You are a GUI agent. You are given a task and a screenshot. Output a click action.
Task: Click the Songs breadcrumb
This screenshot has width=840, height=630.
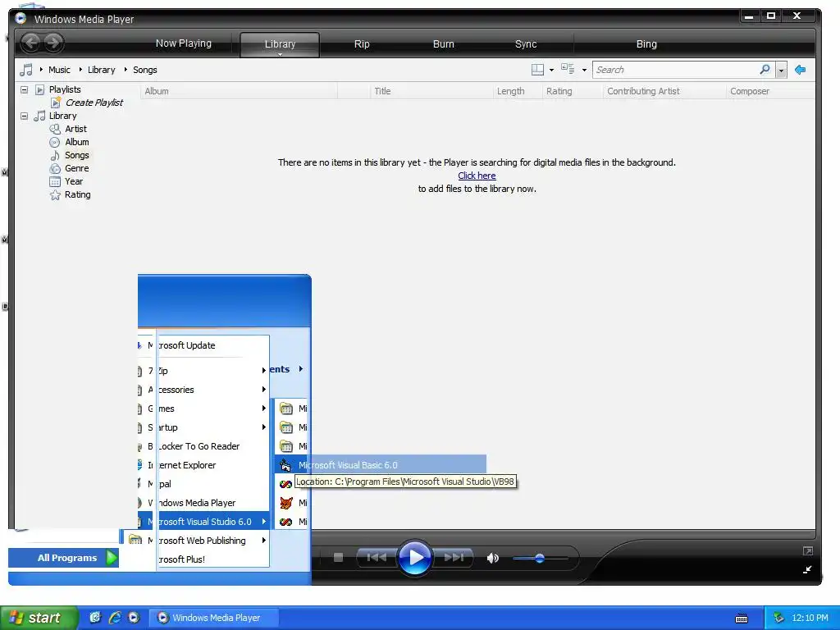[x=144, y=70]
